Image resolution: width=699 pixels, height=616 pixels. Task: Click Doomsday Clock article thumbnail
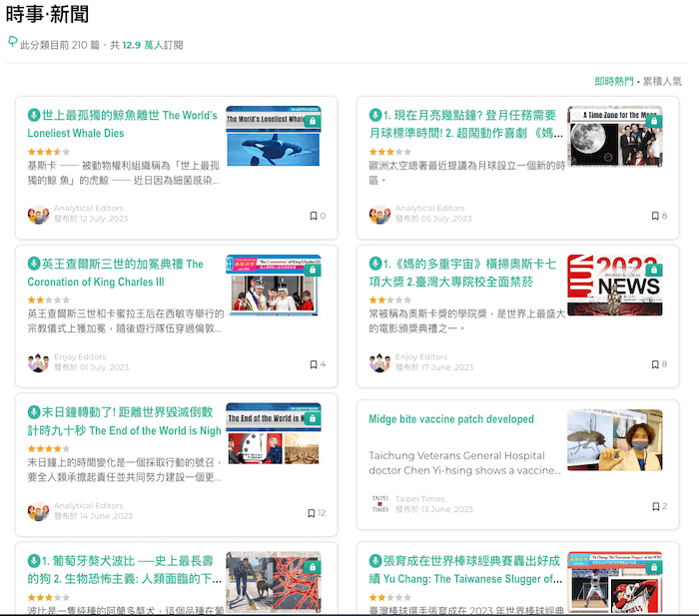point(273,437)
